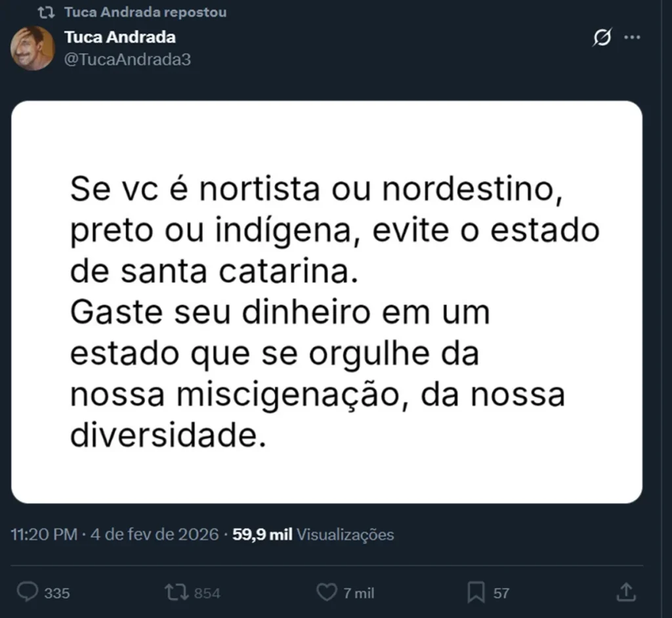The image size is (672, 618).
Task: Click the @TucaAndrada3 handle
Action: 128,59
